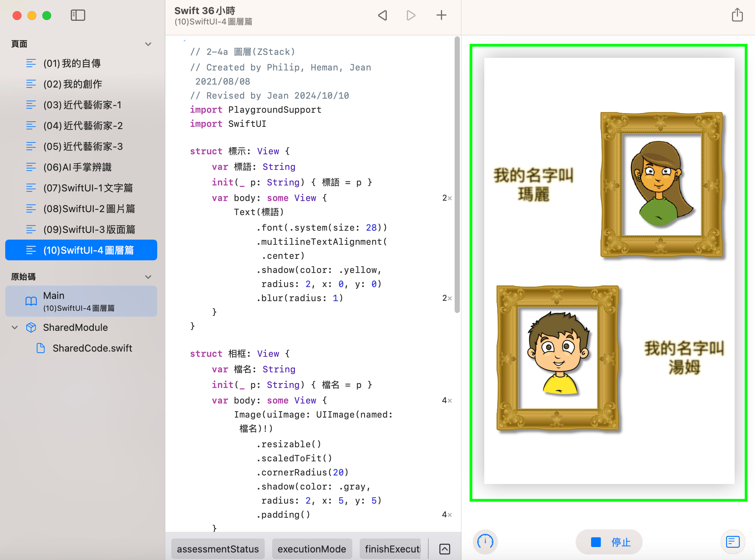Go to the previous page arrow

[382, 15]
